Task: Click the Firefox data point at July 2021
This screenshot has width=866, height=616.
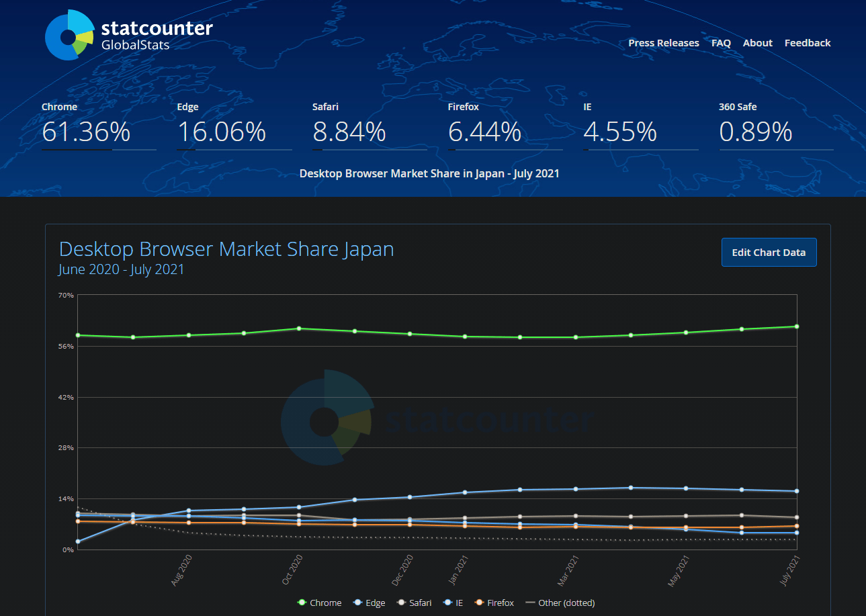Action: click(x=797, y=526)
